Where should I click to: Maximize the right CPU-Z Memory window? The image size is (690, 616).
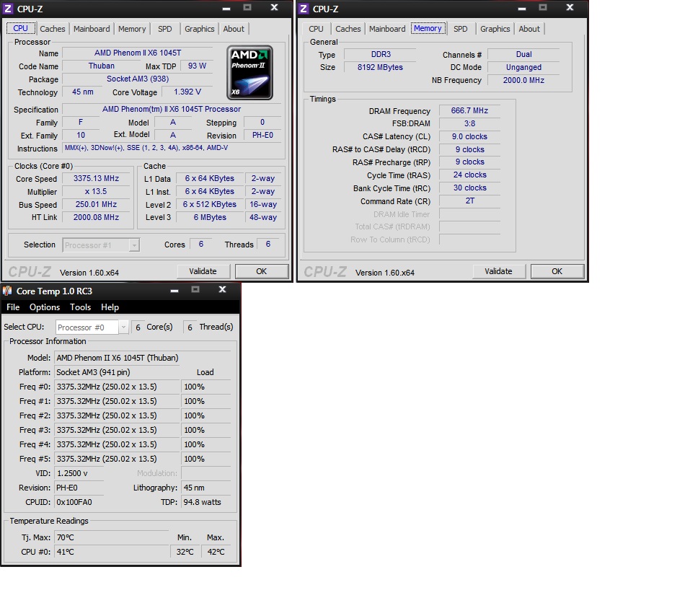[543, 7]
